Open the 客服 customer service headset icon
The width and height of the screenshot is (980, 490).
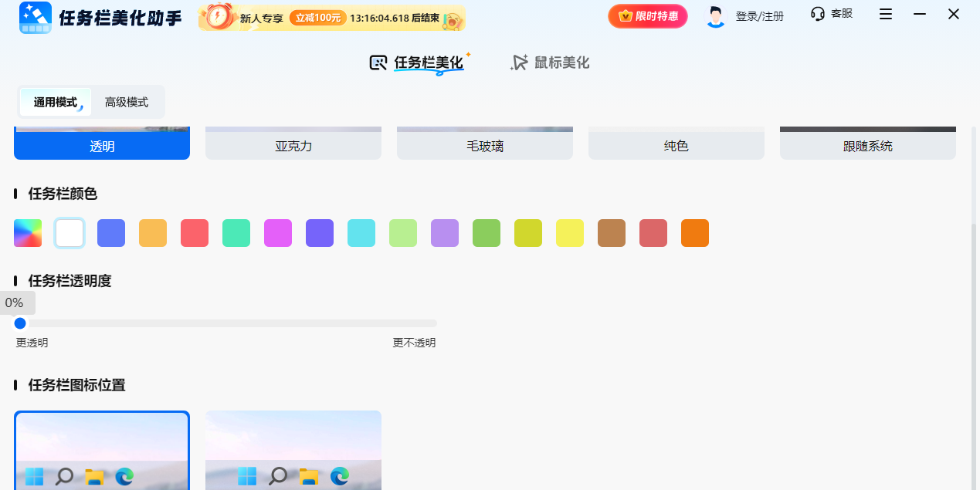[x=816, y=13]
